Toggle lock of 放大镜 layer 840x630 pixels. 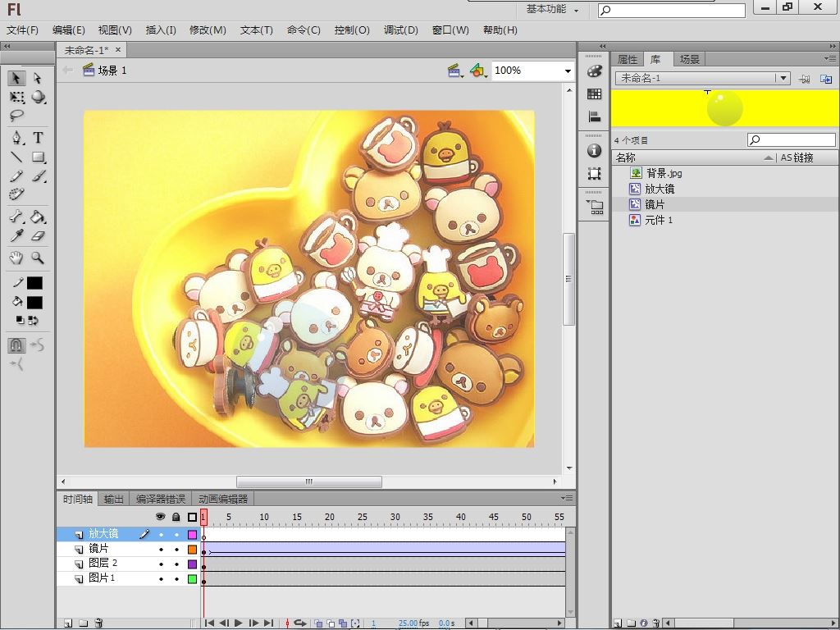[x=176, y=535]
